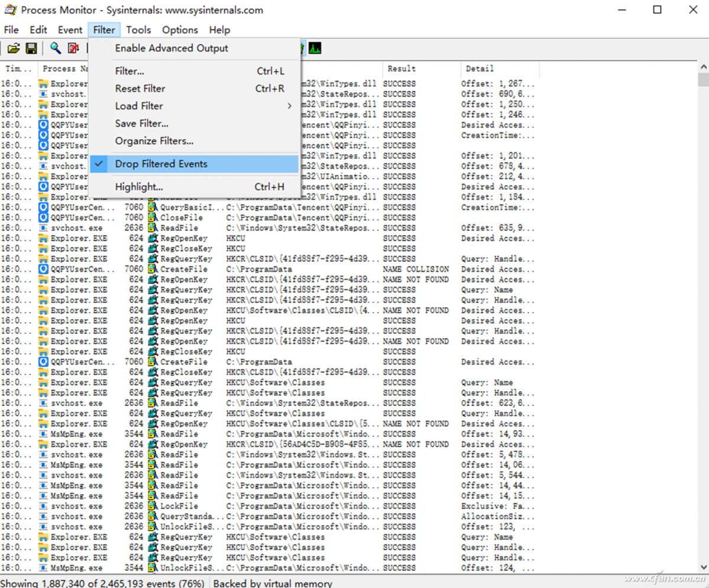This screenshot has width=709, height=588.
Task: Click Explorer icon in the 56AD4C5D row
Action: (44, 444)
